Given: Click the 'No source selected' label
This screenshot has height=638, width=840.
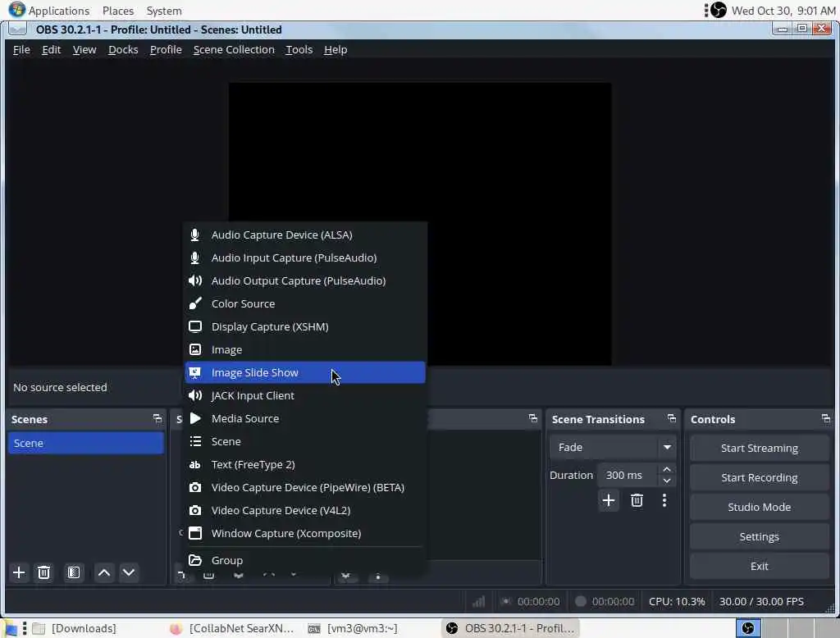Looking at the screenshot, I should coord(60,387).
